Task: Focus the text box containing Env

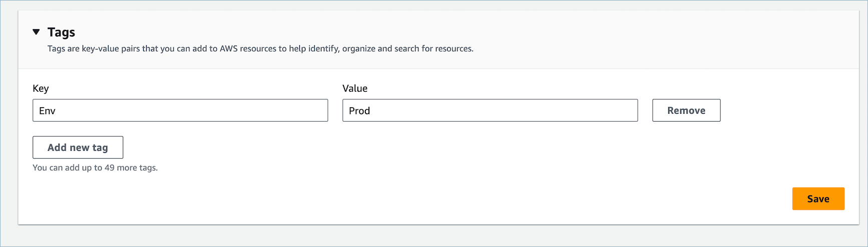Action: pos(180,110)
